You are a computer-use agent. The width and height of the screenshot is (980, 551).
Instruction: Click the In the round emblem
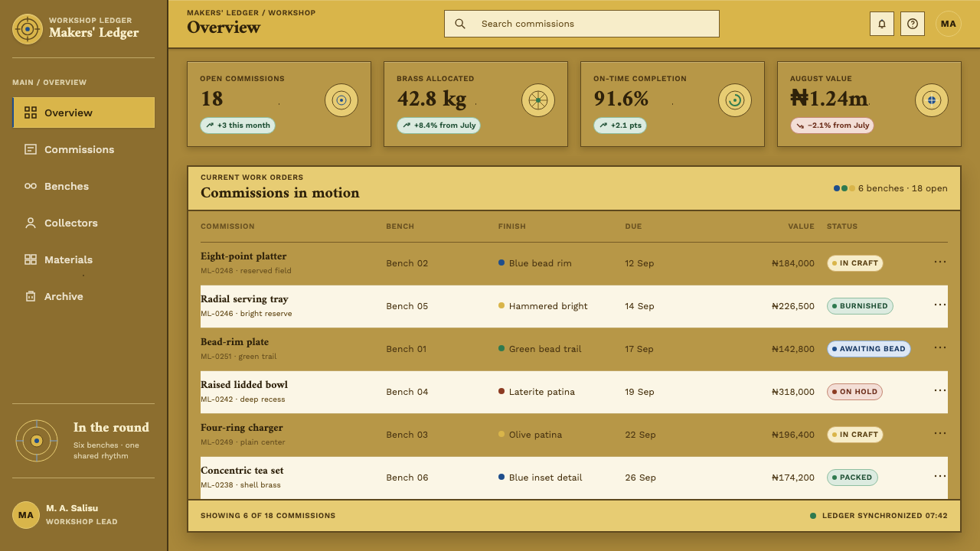tap(37, 441)
